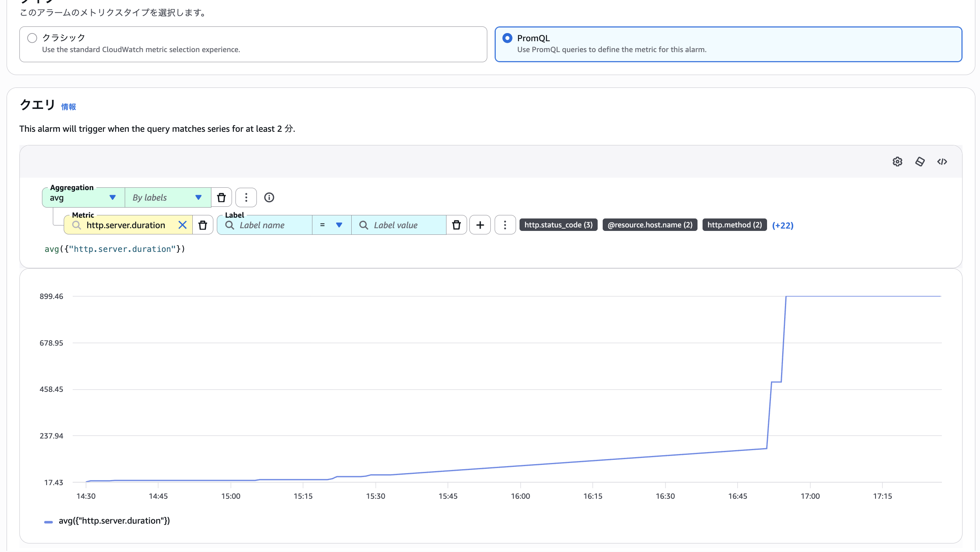Screen dimensions: 980x552
Task: Add a new label filter with plus
Action: coord(480,225)
